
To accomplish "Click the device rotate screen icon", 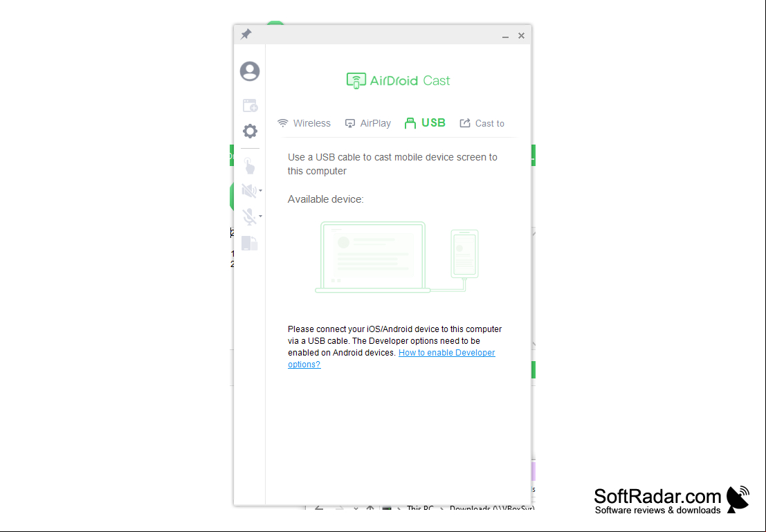I will click(x=250, y=243).
